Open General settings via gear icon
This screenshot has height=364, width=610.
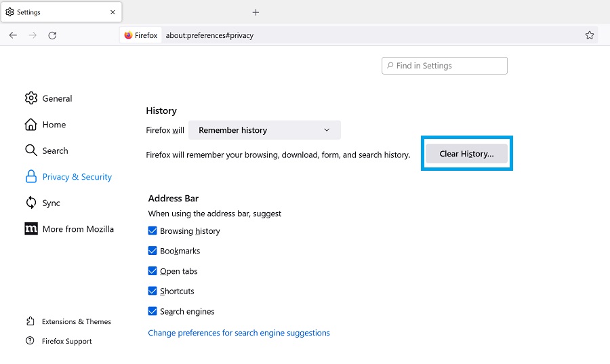30,98
